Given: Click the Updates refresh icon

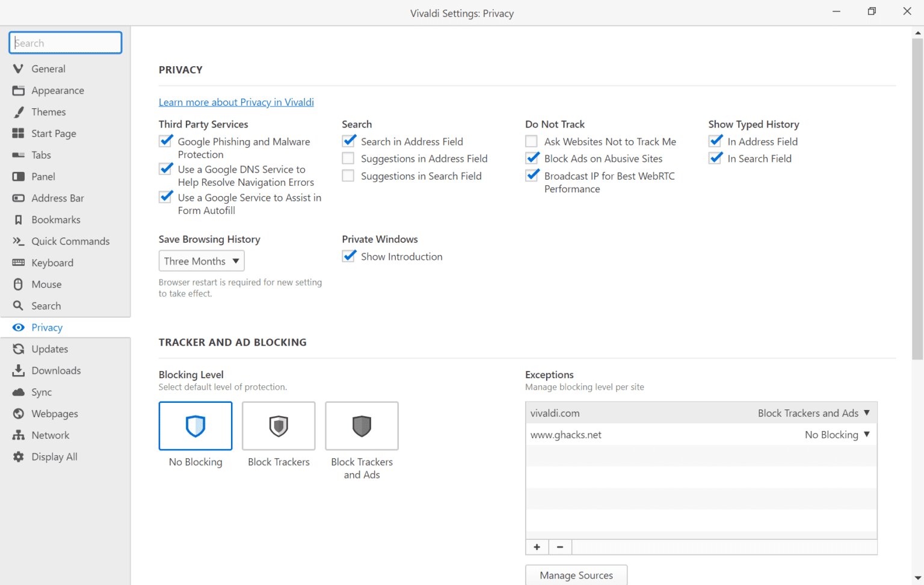Looking at the screenshot, I should 19,349.
